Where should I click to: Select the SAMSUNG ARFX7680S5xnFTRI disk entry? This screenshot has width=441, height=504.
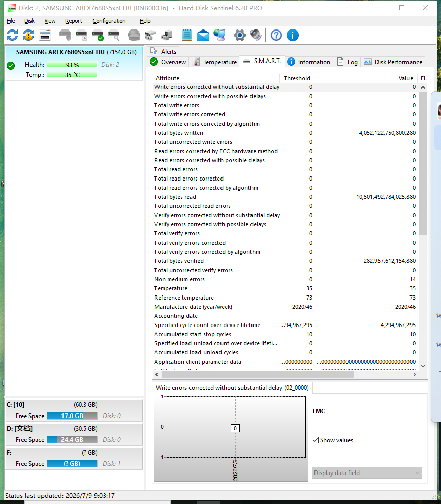[x=74, y=64]
